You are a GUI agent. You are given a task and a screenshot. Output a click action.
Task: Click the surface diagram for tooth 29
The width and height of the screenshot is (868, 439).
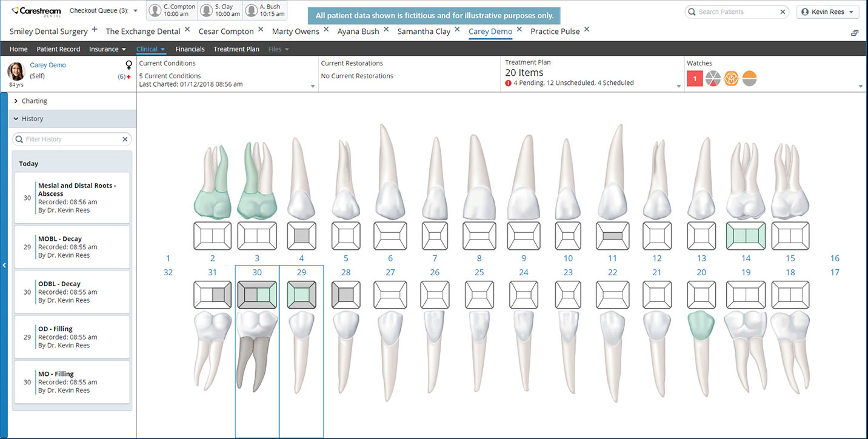301,295
